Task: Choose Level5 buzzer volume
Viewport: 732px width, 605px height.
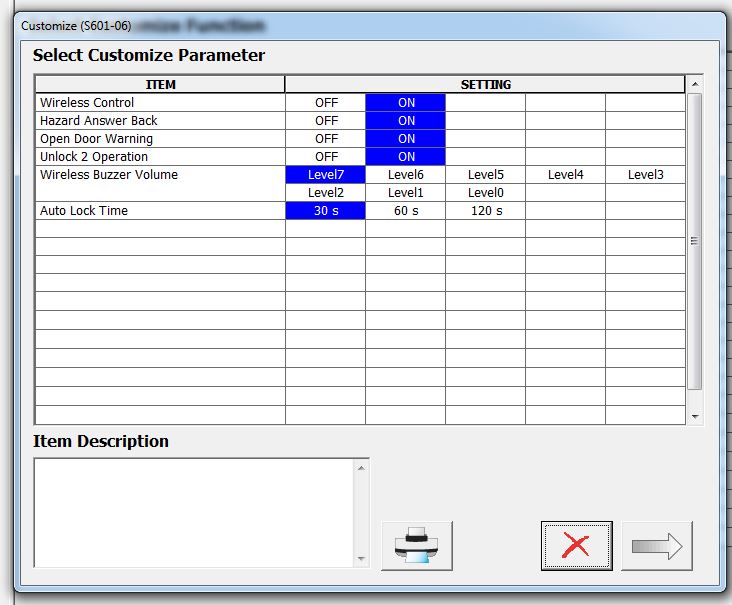Action: [486, 175]
